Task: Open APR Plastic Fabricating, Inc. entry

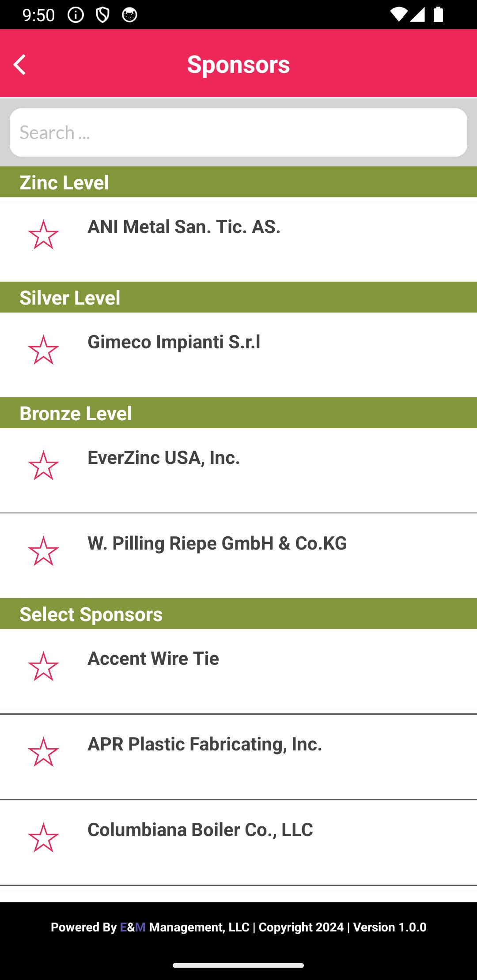Action: coord(238,757)
